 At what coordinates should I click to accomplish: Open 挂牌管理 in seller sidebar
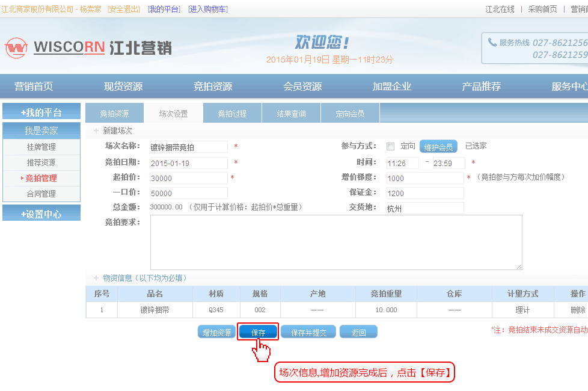(x=41, y=147)
